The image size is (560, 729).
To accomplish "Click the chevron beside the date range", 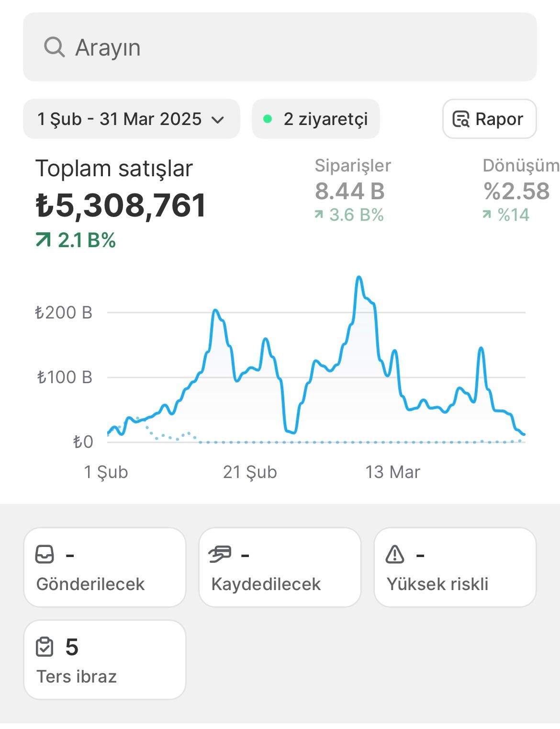I will pyautogui.click(x=218, y=120).
